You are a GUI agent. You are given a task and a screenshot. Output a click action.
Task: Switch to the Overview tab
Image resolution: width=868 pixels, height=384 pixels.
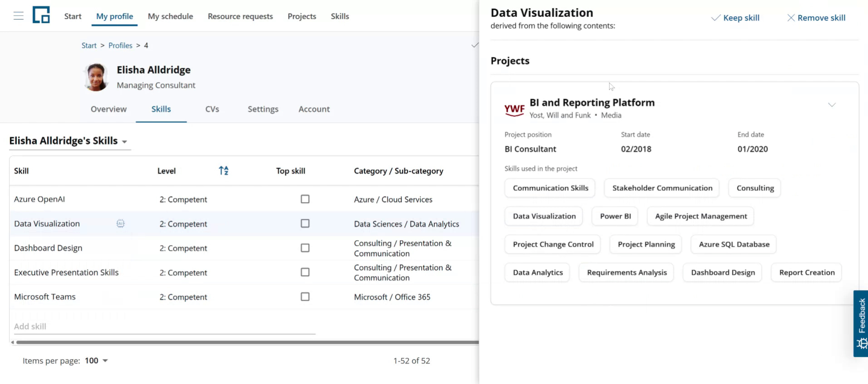(109, 109)
